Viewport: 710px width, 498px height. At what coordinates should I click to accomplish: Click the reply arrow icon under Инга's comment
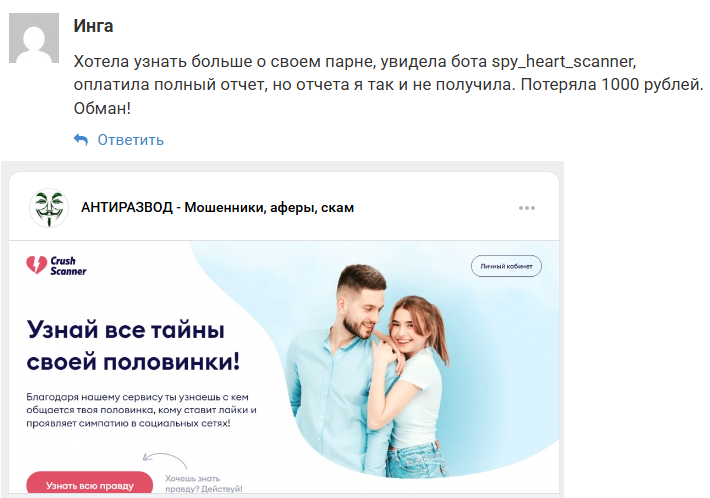pyautogui.click(x=81, y=140)
